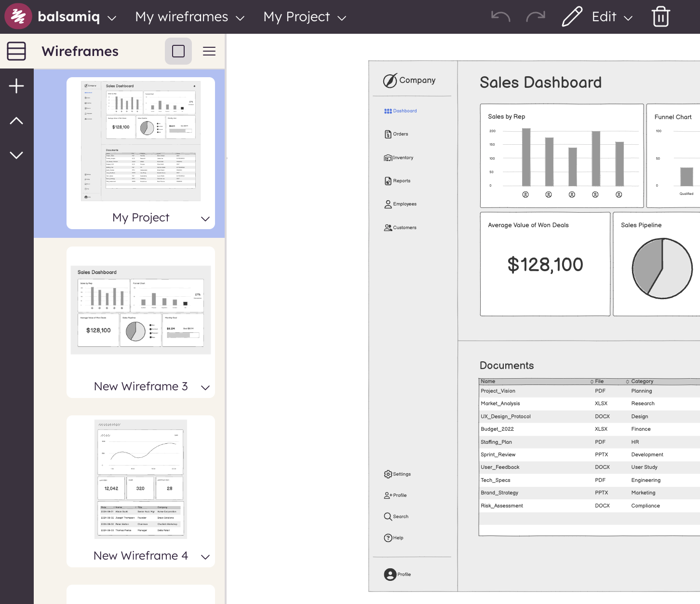Add a new wireframe with plus icon

(16, 86)
